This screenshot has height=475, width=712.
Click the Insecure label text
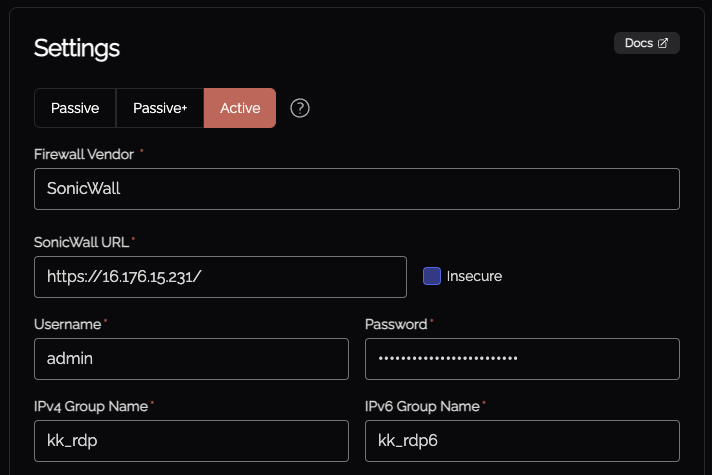pos(474,276)
